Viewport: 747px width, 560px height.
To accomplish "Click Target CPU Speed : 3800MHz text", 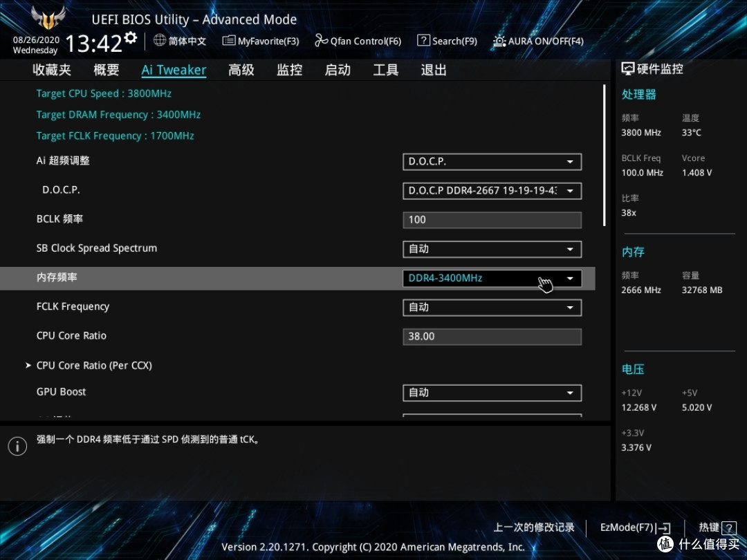I will [x=104, y=93].
